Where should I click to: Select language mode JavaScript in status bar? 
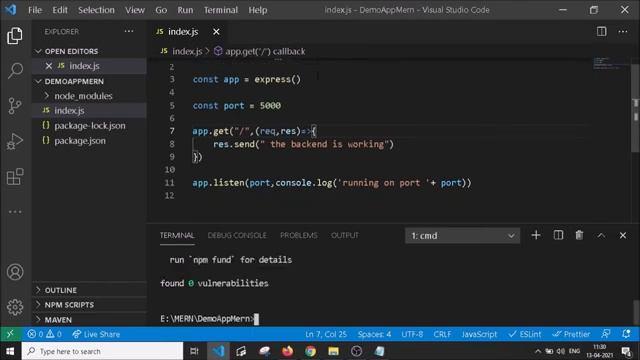479,334
